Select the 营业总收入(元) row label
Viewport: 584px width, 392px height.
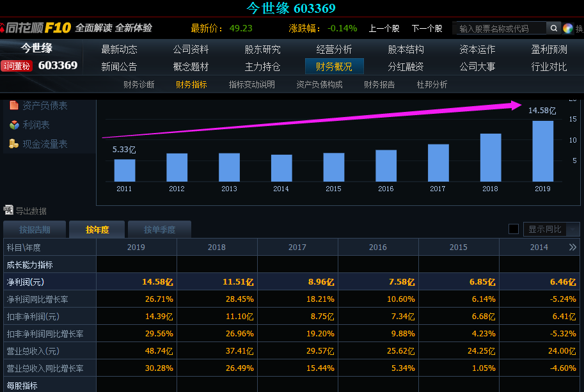click(33, 351)
